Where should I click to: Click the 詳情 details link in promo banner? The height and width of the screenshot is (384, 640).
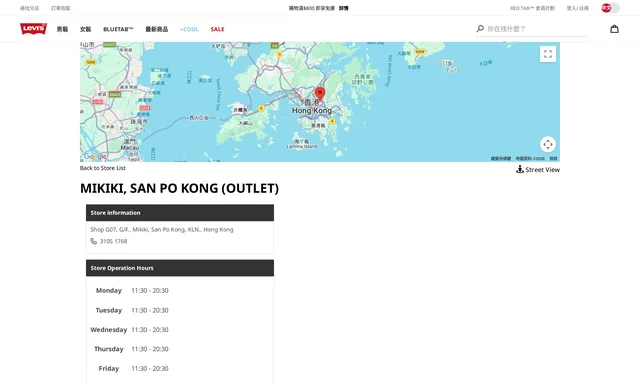coord(344,8)
